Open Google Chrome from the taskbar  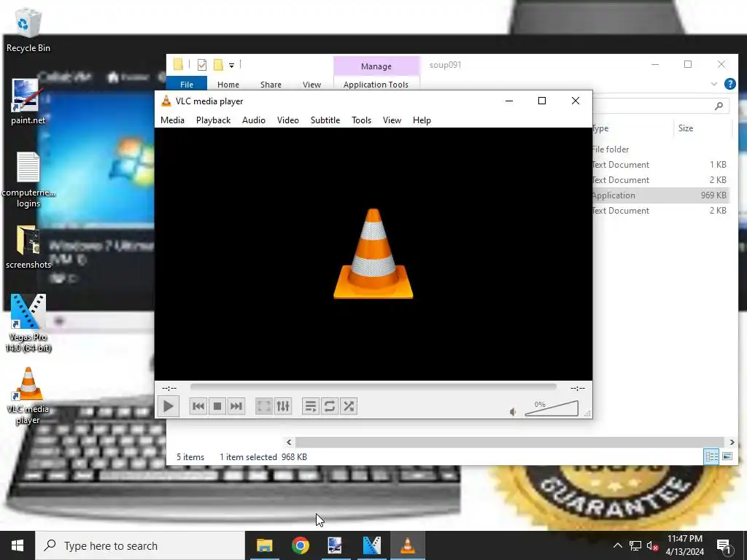300,545
